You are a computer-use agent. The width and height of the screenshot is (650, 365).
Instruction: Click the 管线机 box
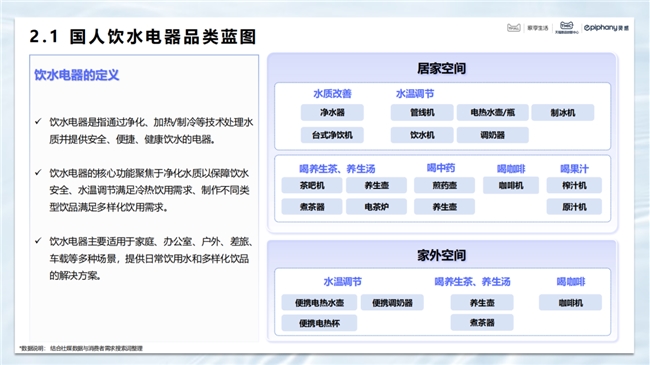(x=422, y=112)
